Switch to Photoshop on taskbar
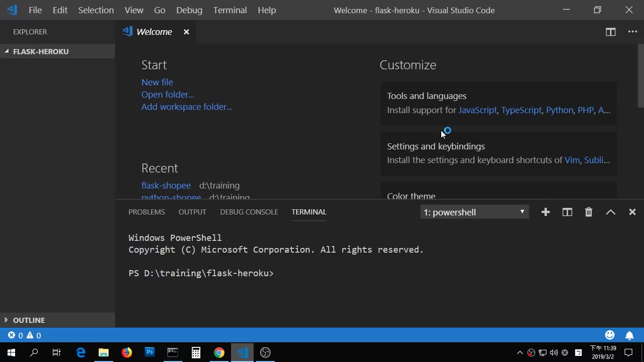The height and width of the screenshot is (362, 644). tap(149, 352)
